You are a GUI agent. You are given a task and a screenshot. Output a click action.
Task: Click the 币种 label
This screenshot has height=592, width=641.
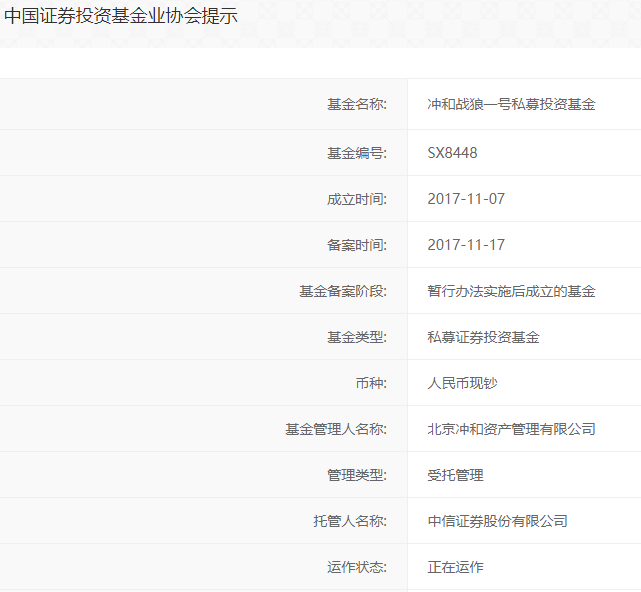(370, 383)
